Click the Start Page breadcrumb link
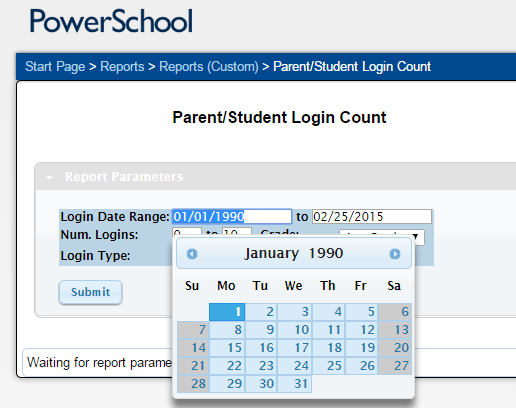This screenshot has height=408, width=516. 55,66
